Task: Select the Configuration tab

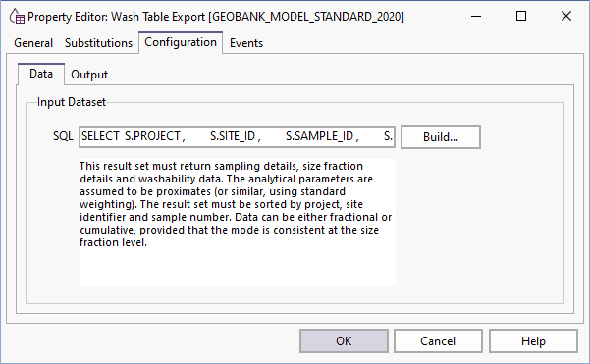Action: tap(181, 42)
